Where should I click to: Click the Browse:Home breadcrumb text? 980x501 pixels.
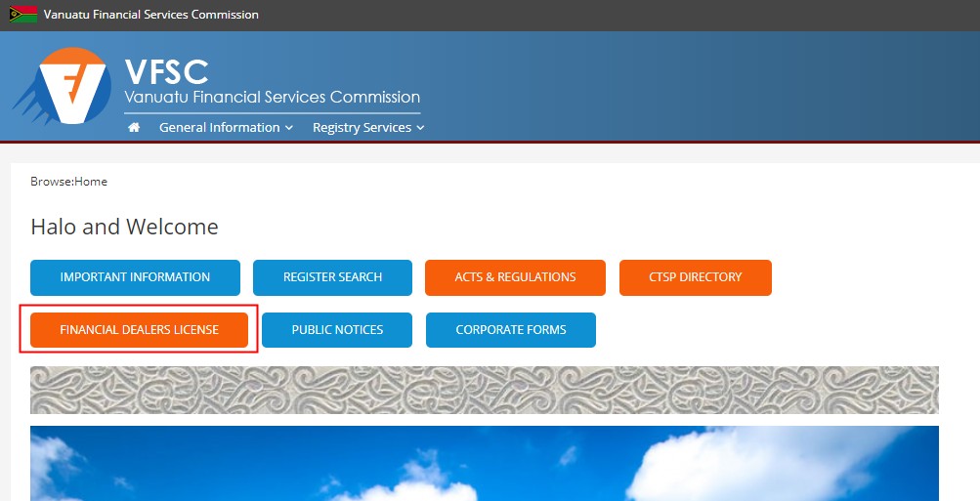click(x=68, y=182)
